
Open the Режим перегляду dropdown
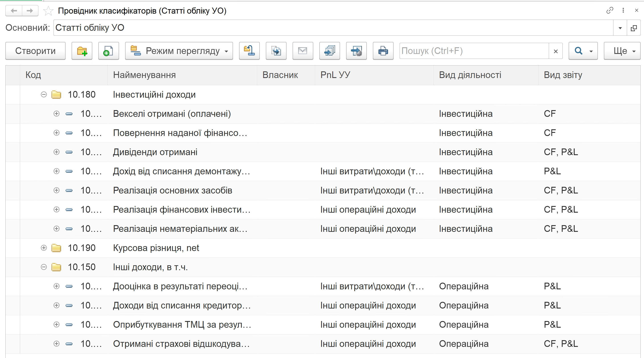(x=179, y=51)
